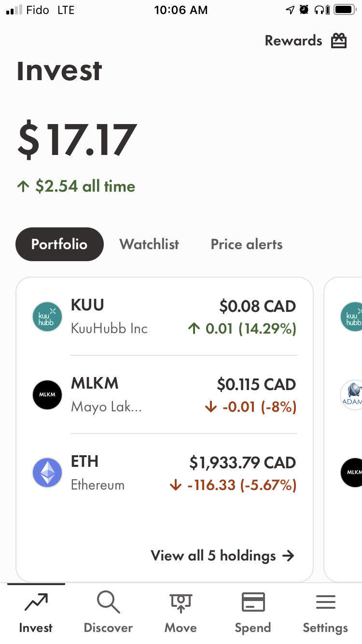Tap the Invest chart icon
This screenshot has height=644, width=362.
(x=36, y=602)
